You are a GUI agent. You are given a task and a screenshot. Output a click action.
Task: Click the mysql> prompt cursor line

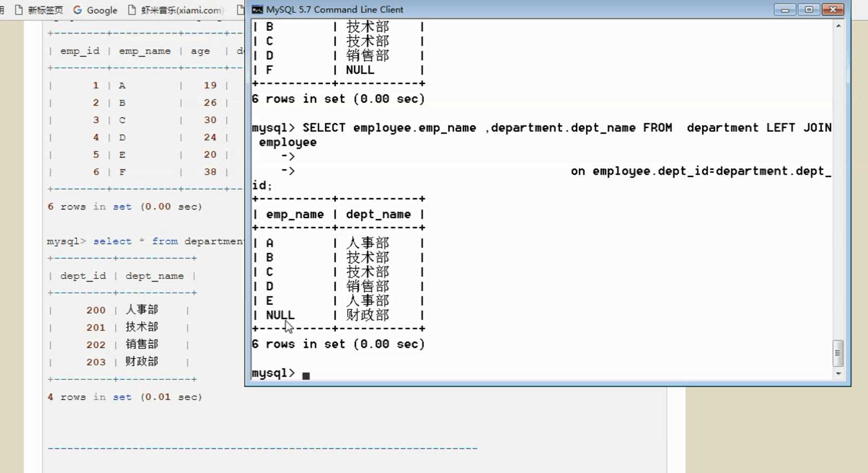tap(281, 374)
